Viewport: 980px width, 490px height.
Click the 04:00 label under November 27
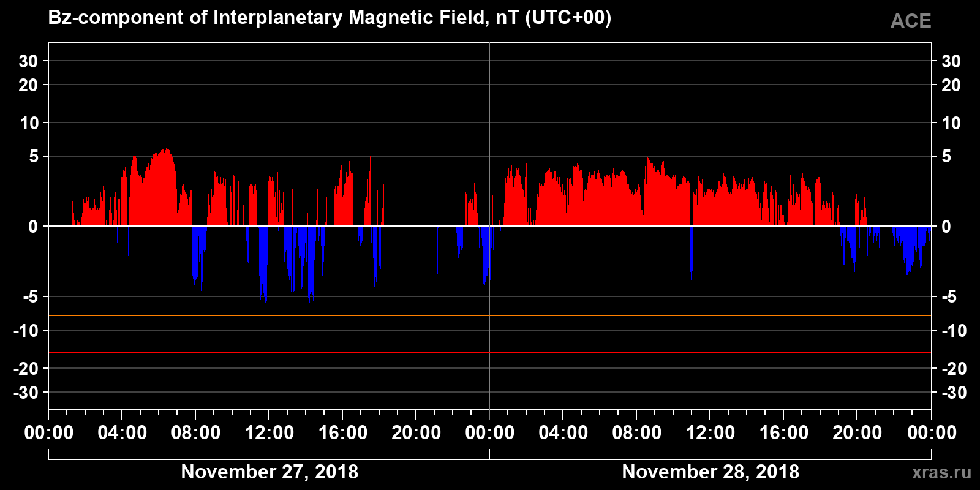click(123, 433)
